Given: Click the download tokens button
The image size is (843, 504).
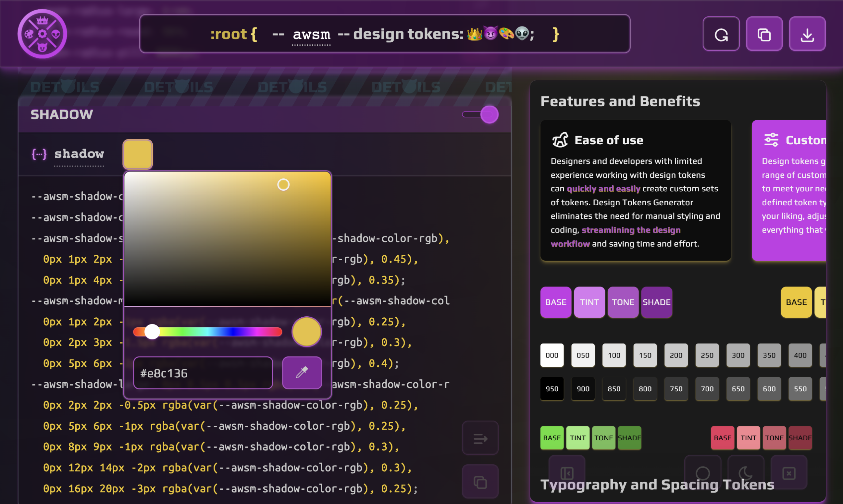Looking at the screenshot, I should click(807, 34).
